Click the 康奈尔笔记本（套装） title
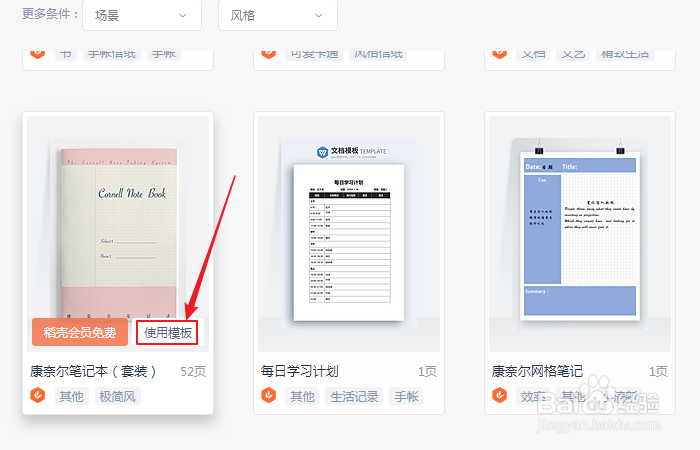Screen dimensions: 700x450 tap(93, 371)
